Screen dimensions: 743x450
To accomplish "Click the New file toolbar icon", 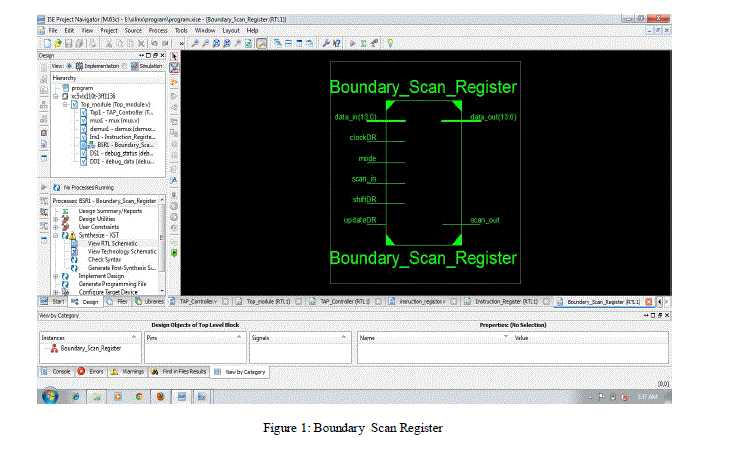I will click(x=45, y=43).
